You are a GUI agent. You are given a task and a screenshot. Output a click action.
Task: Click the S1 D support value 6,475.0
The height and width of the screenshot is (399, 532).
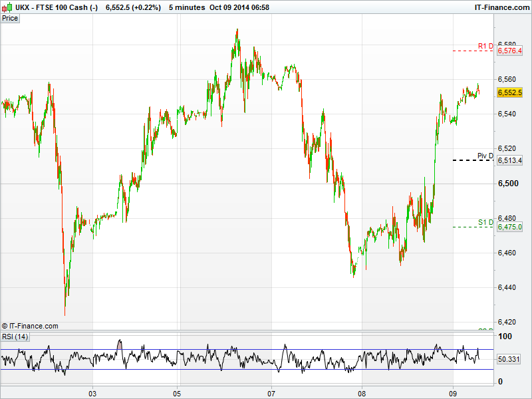(x=510, y=227)
